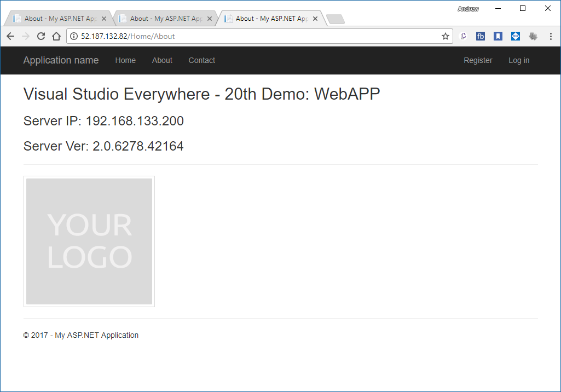
Task: Click the browser back arrow
Action: [x=10, y=36]
